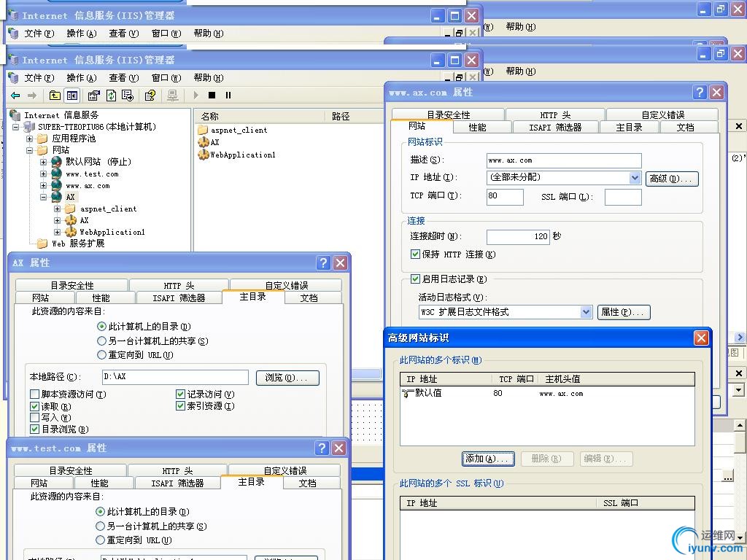Open the IP 地址 (全部未分配) dropdown
Image resolution: width=747 pixels, height=560 pixels.
pos(635,178)
